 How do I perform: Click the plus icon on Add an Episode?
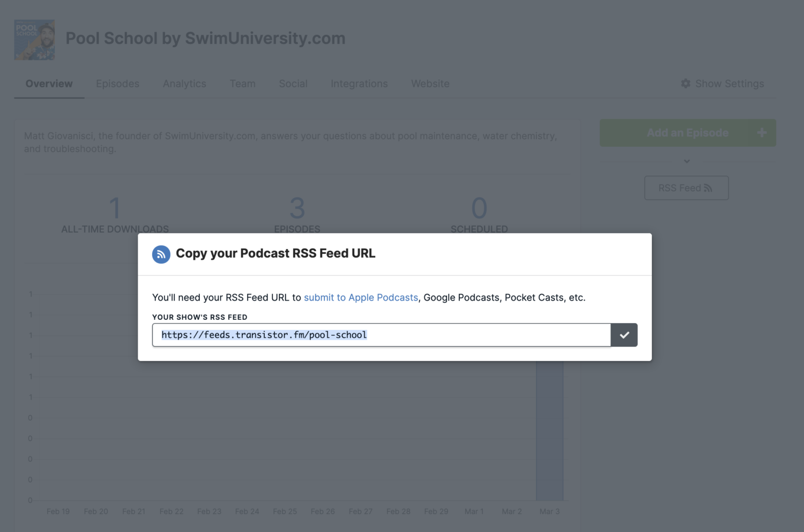pos(762,133)
